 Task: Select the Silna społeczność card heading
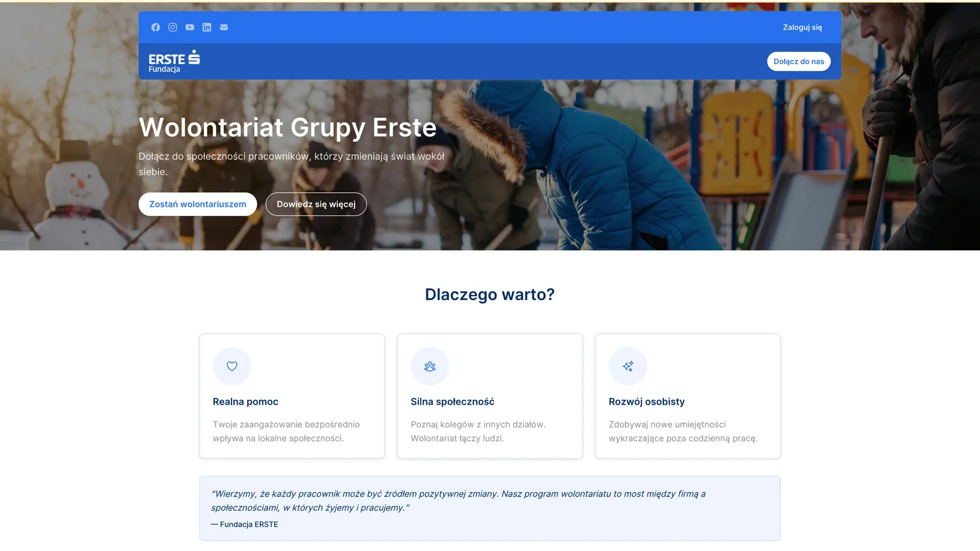click(x=453, y=402)
